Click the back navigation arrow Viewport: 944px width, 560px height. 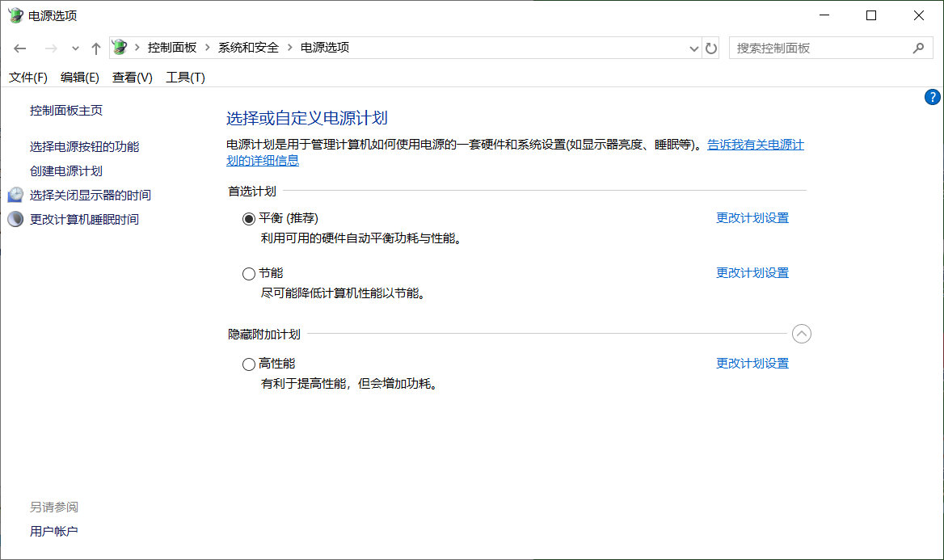click(19, 48)
